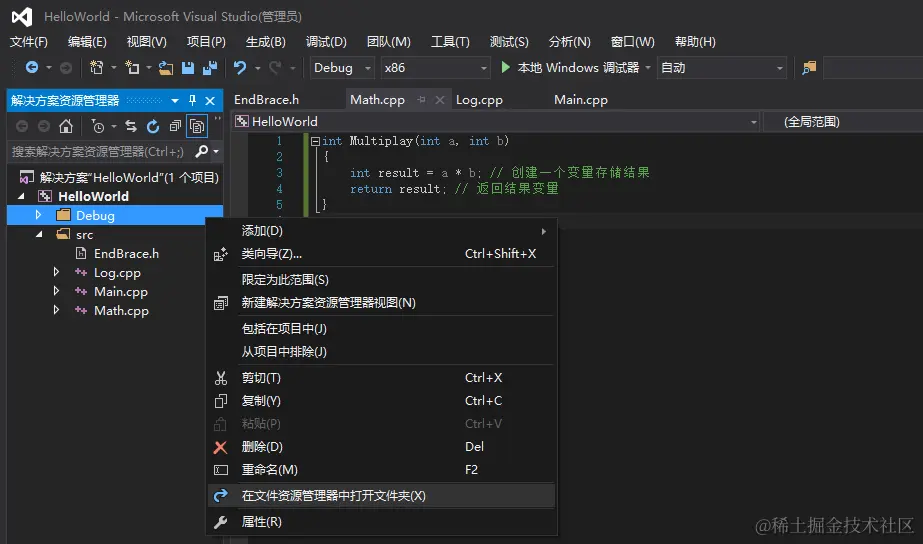
Task: Expand the Main.cpp tree node
Action: (x=56, y=291)
